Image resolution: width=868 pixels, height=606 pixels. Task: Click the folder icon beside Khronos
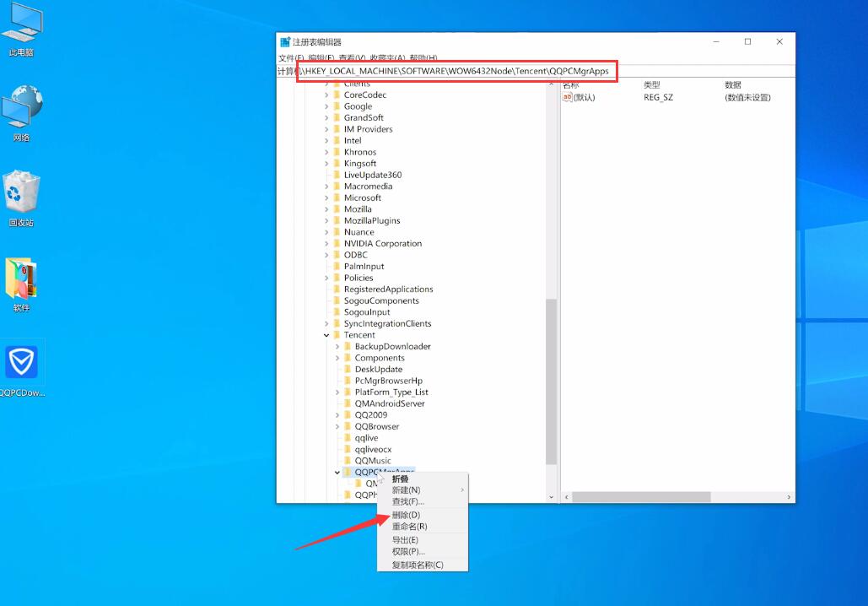(x=337, y=152)
